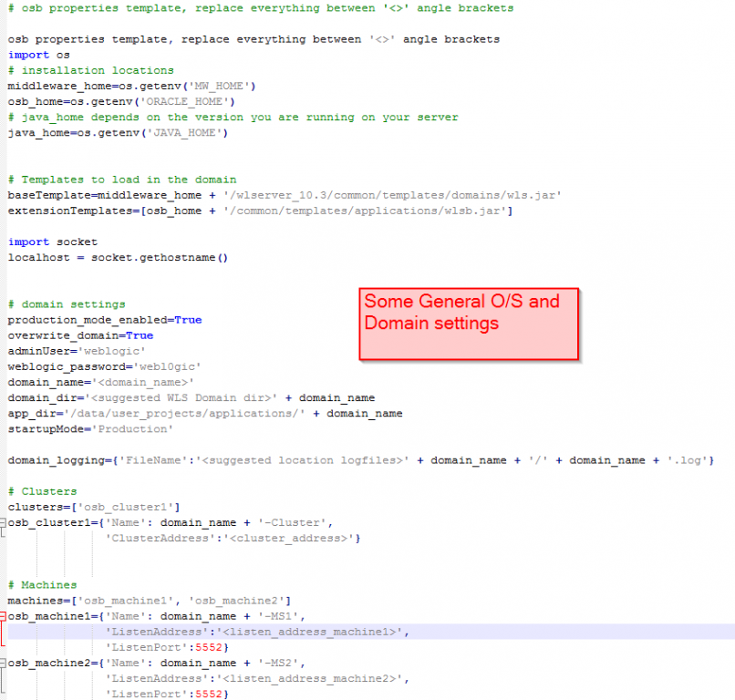Click the osb_machine1 'Name' '-MS1' line
The image size is (735, 700).
point(157,616)
